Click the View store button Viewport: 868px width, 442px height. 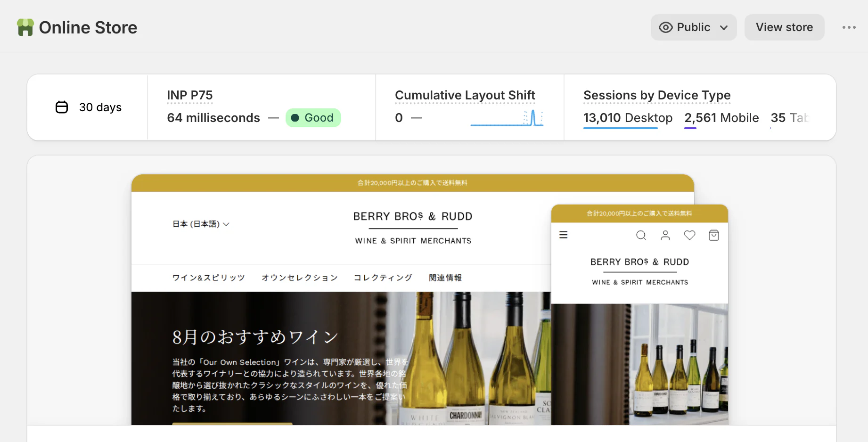coord(784,27)
